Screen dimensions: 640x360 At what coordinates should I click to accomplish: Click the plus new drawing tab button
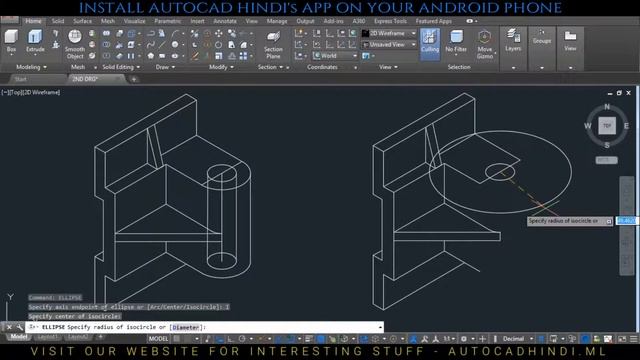133,79
